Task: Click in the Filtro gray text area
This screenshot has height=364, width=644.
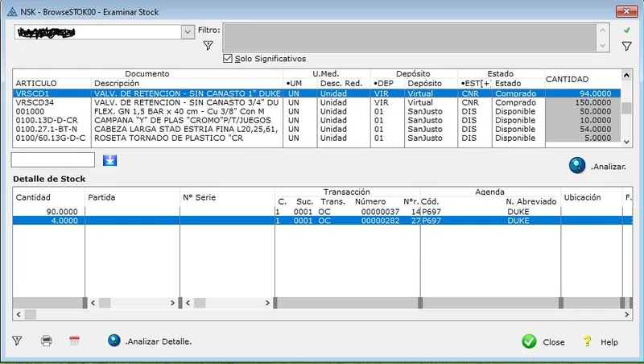Action: pyautogui.click(x=410, y=37)
